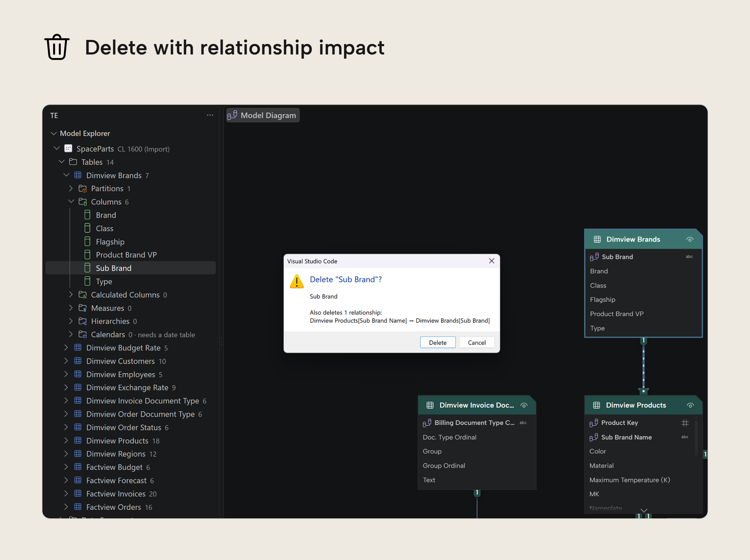Select Dimview Order Document Type table
This screenshot has width=750, height=560.
pos(131,414)
